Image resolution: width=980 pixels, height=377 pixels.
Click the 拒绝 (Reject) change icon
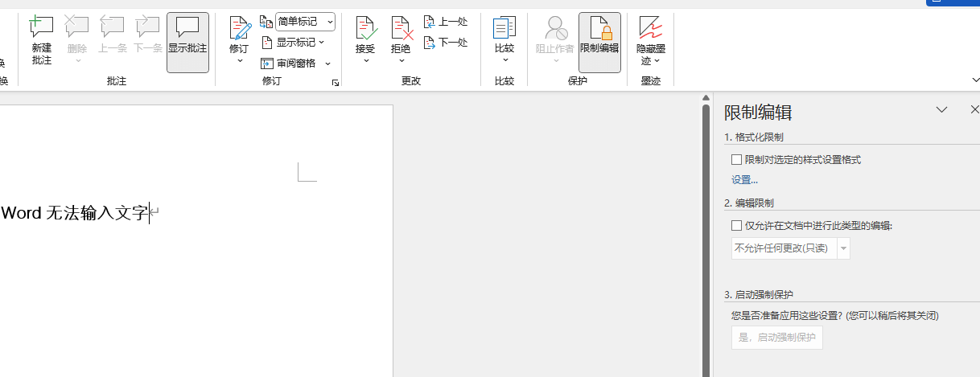coord(401,29)
